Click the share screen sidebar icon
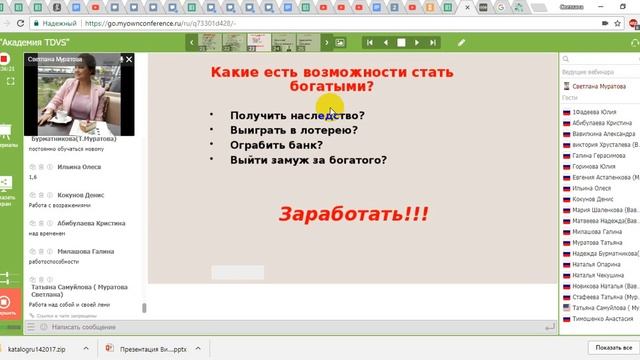Image resolution: width=640 pixels, height=360 pixels. pos(6,184)
